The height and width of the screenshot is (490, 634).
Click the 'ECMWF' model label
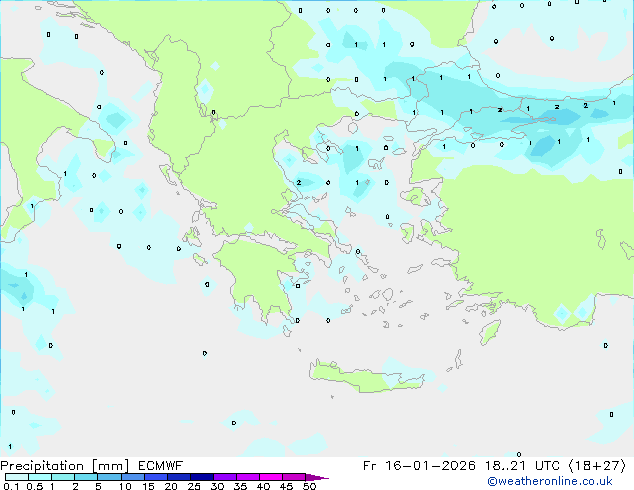(161, 466)
